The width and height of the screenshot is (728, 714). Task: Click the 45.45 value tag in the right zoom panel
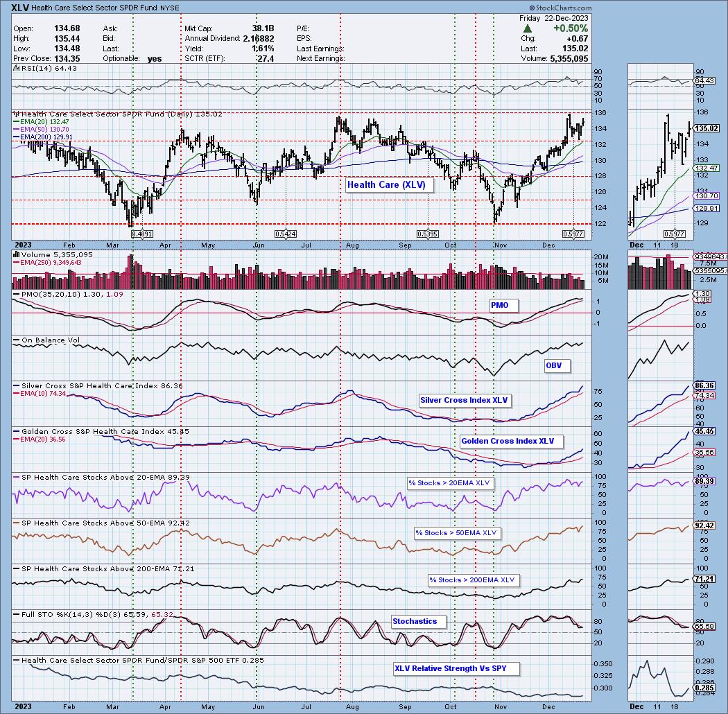tap(704, 432)
